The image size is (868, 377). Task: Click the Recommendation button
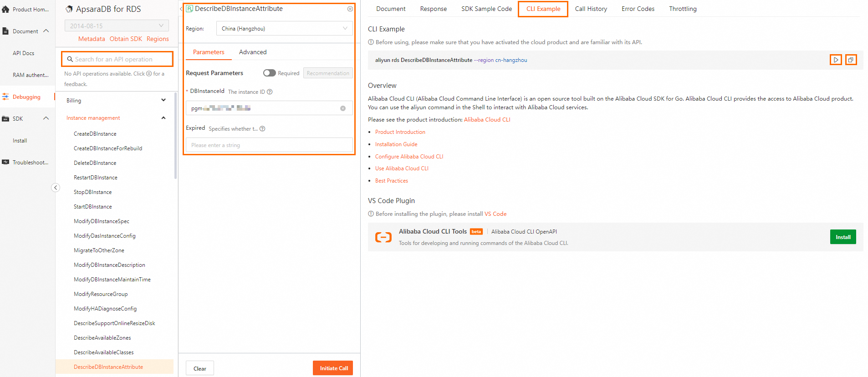[x=328, y=73]
